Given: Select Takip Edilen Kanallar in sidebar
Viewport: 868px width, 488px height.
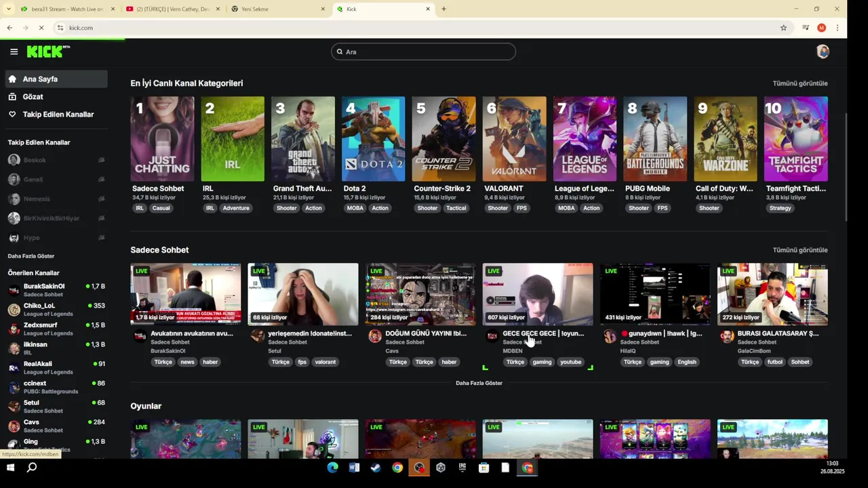Looking at the screenshot, I should [x=56, y=115].
